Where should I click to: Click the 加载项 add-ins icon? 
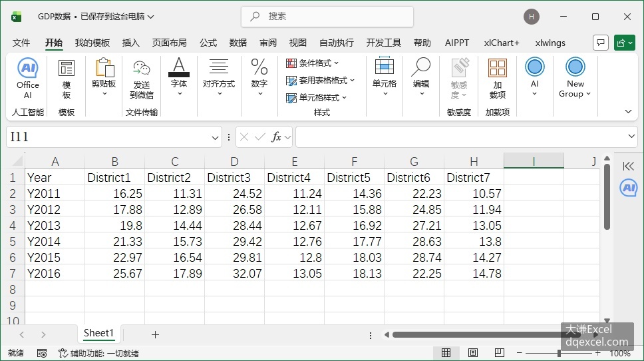[498, 79]
